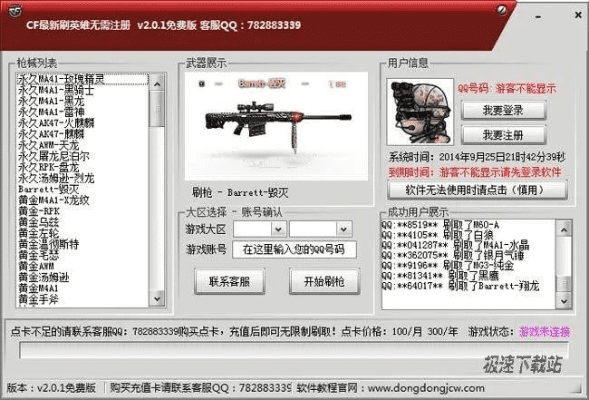The height and width of the screenshot is (400, 589).
Task: Select 黄金M4A1 in weapon list
Action: (x=38, y=288)
